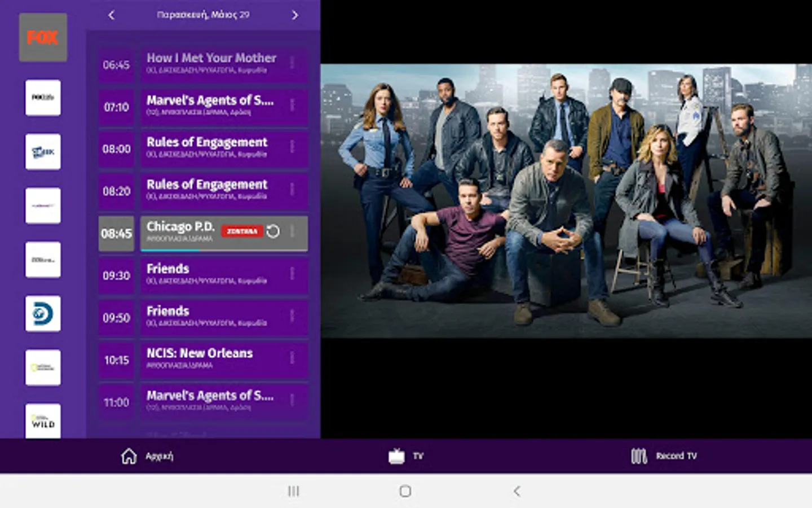Open the Record TV tab label

click(x=677, y=456)
